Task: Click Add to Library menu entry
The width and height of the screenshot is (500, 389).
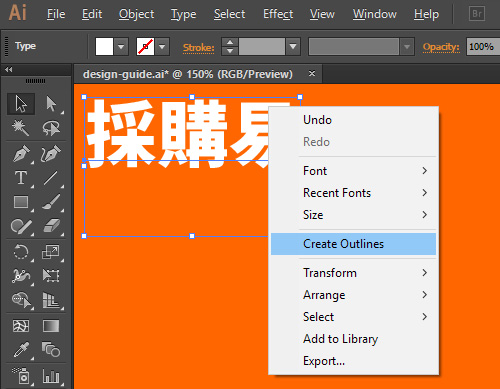Action: coord(353,339)
